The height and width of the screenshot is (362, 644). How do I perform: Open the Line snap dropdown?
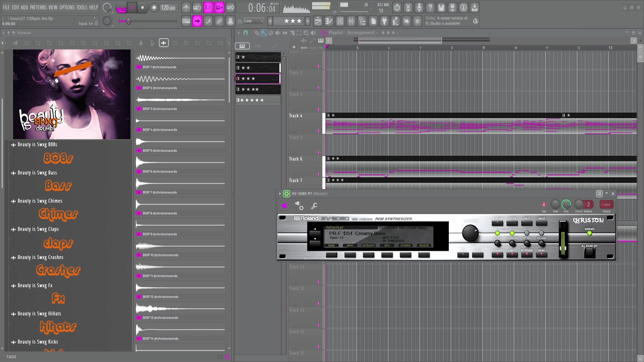point(254,21)
